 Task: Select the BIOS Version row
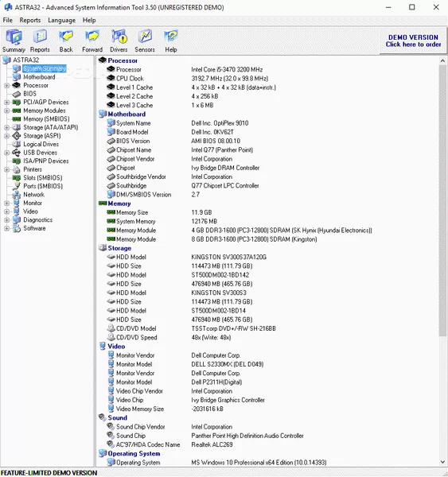173,141
